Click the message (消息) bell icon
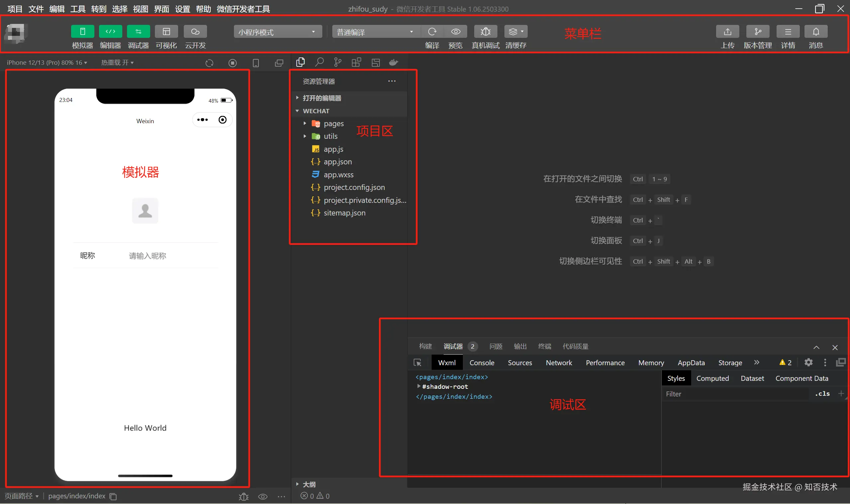The width and height of the screenshot is (850, 504). (816, 32)
